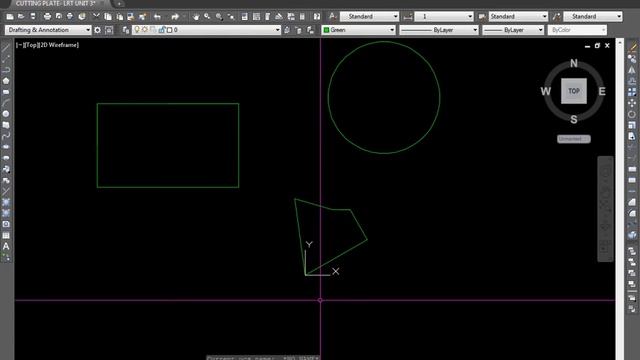Open the Unnamed UCS menu below ViewCube
Screen dimensions: 640x360
coord(573,139)
